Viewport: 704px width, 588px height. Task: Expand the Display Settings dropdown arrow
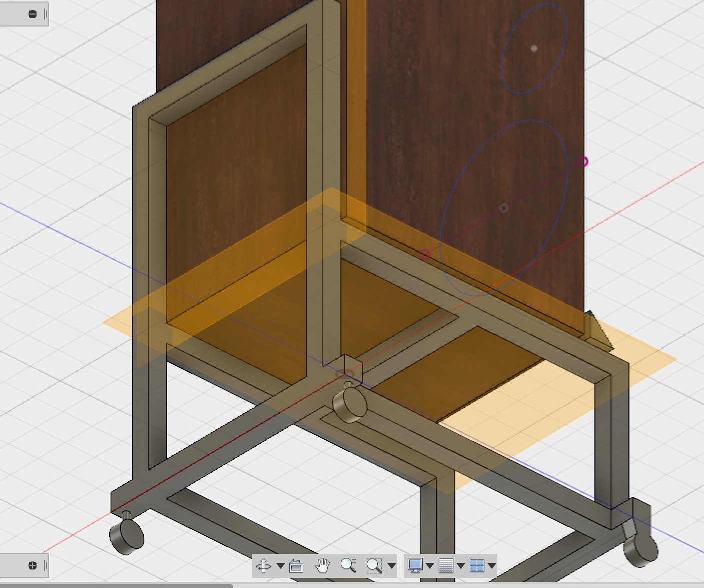pyautogui.click(x=430, y=566)
